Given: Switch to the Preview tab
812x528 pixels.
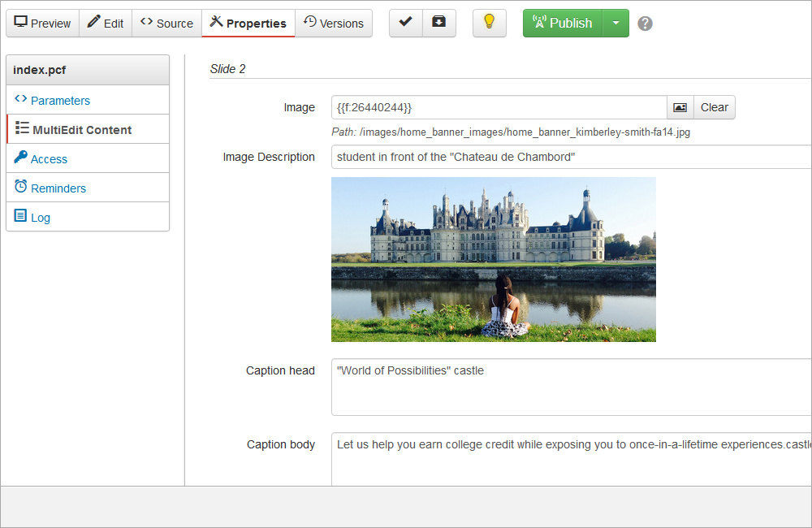Looking at the screenshot, I should point(42,24).
